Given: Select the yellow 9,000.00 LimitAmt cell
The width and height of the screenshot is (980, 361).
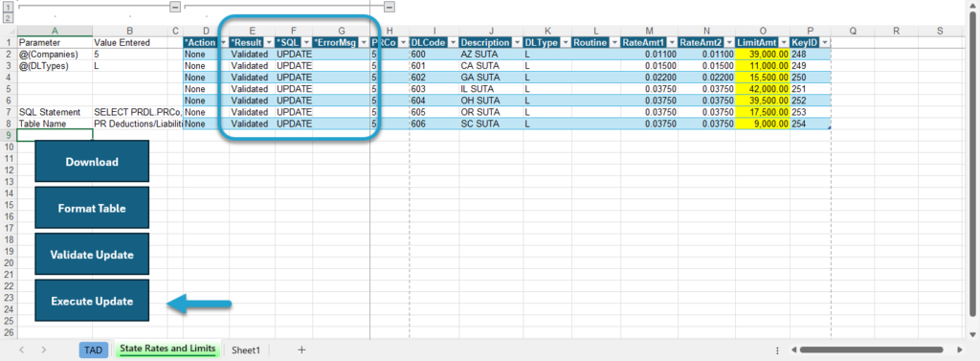Looking at the screenshot, I should click(763, 124).
